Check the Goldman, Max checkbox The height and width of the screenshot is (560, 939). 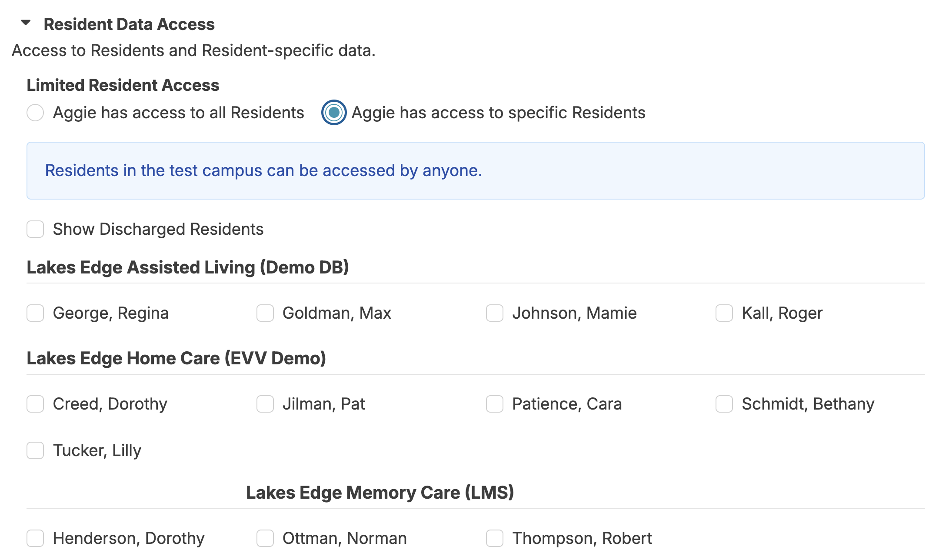265,313
